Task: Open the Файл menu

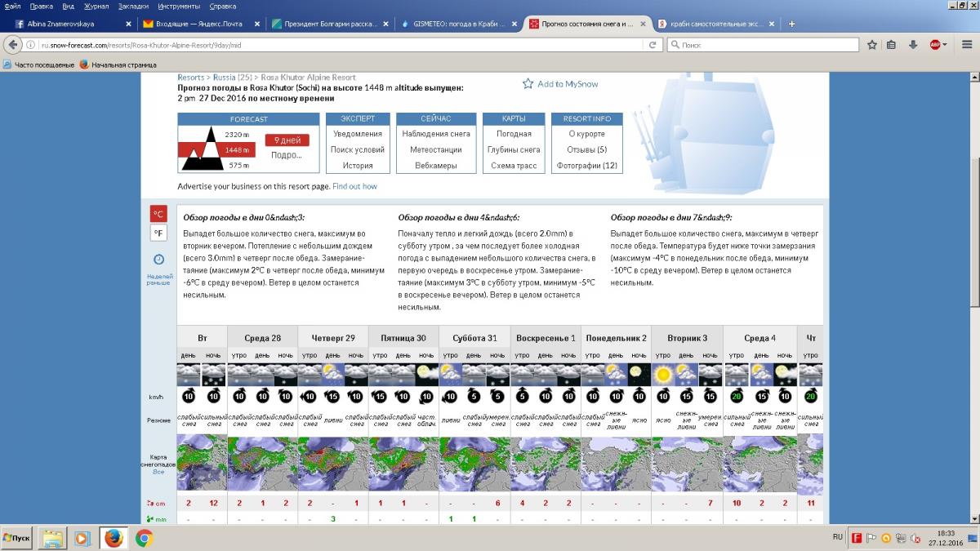Action: (x=12, y=6)
